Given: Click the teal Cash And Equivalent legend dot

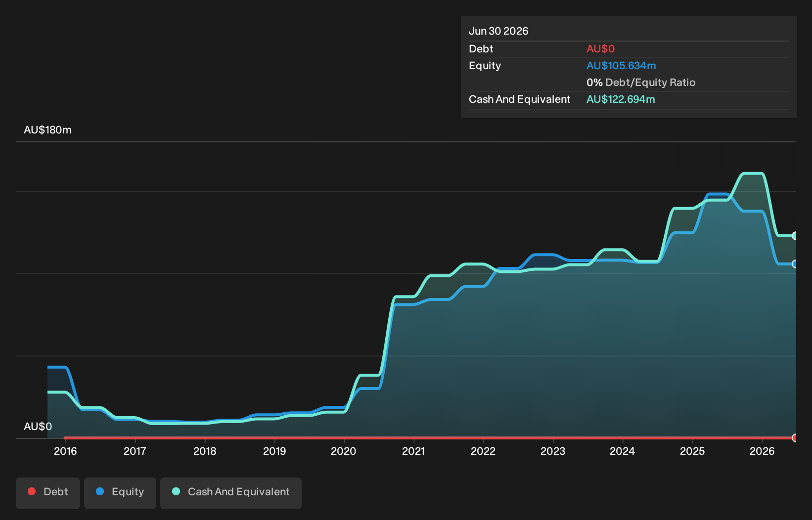Looking at the screenshot, I should point(176,491).
